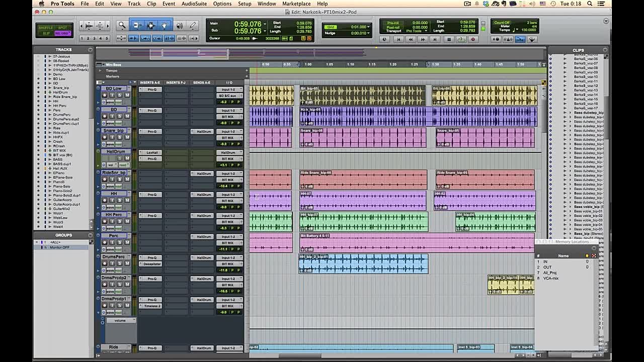Click Go to End transport button
Image resolution: width=644 pixels, height=362 pixels.
click(x=435, y=39)
